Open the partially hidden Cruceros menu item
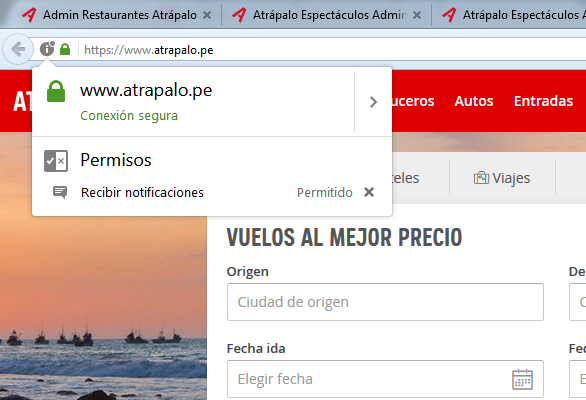This screenshot has width=586, height=400. coord(413,101)
